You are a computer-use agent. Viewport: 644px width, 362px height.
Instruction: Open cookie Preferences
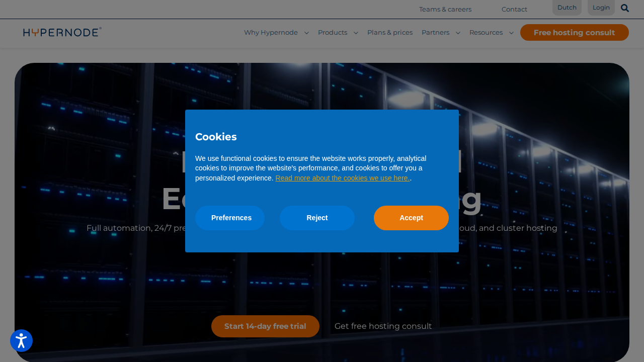230,218
